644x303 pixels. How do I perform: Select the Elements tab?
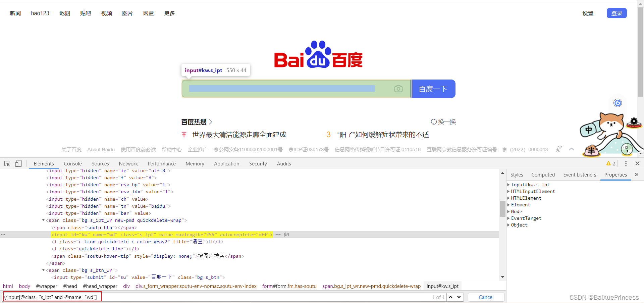(x=44, y=163)
